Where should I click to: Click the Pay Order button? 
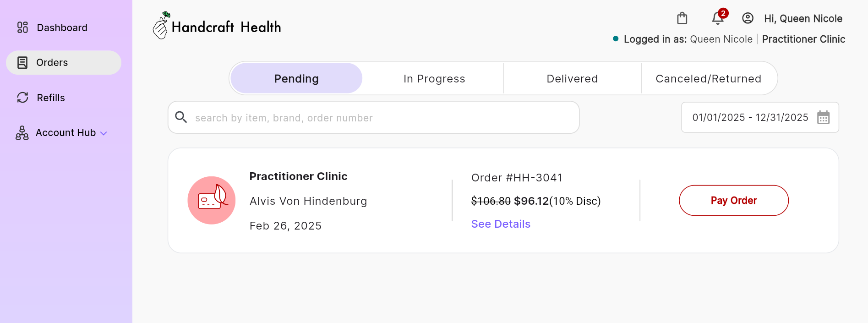click(733, 200)
